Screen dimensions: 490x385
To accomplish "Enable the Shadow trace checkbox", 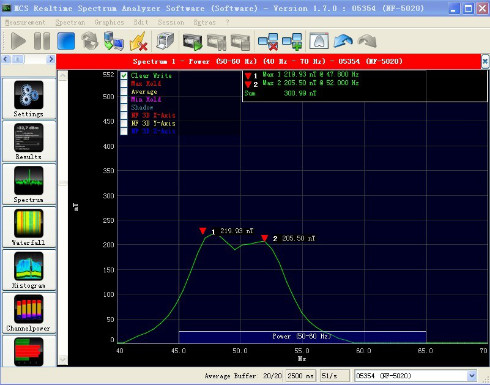I will pyautogui.click(x=124, y=108).
